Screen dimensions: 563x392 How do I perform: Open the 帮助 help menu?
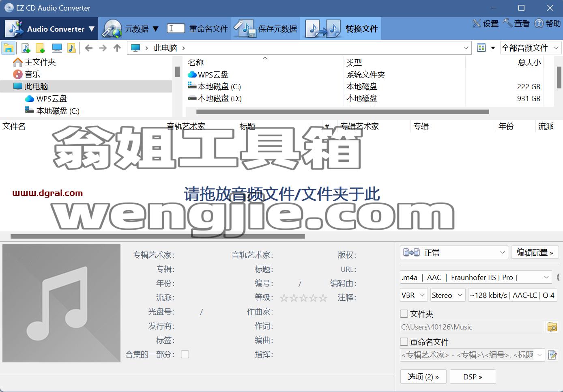click(x=548, y=24)
